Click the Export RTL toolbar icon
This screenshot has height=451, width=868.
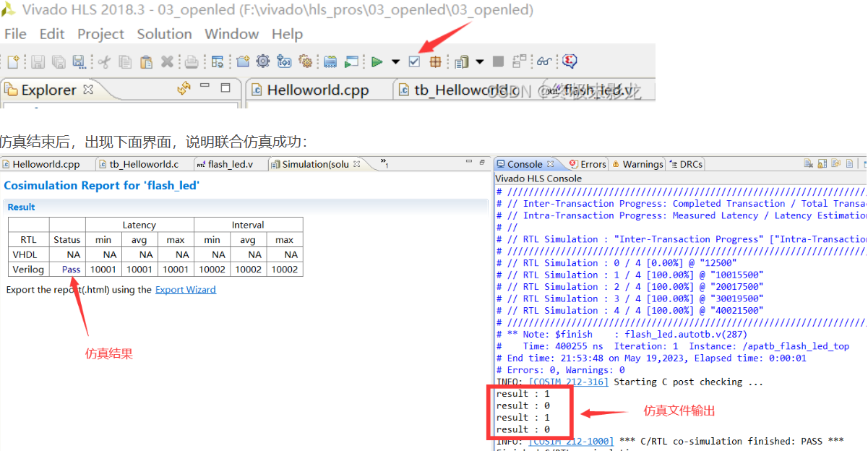point(434,61)
